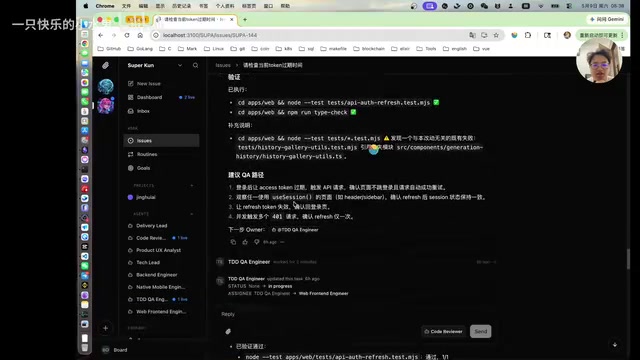Viewport: 640px width, 360px height.
Task: Click the New Issue compose icon
Action: tap(131, 84)
